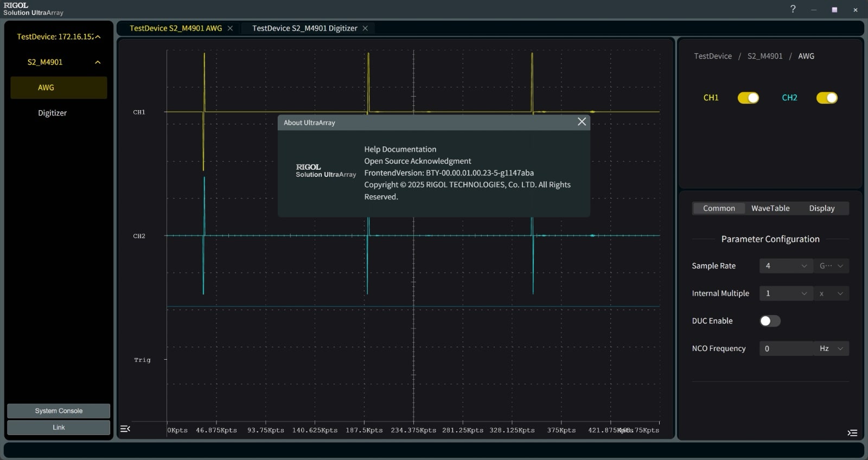Click TestDevice in the breadcrumb path

(x=713, y=56)
